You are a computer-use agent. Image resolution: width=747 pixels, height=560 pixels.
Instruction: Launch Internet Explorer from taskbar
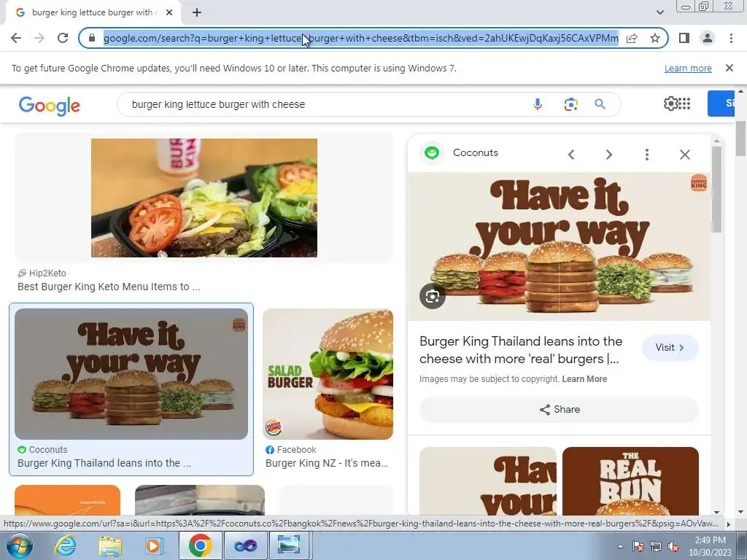tap(65, 545)
